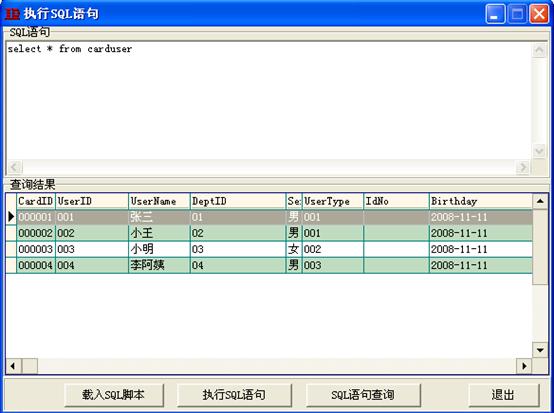Click the DeptID column header
554x413 pixels.
click(x=238, y=201)
